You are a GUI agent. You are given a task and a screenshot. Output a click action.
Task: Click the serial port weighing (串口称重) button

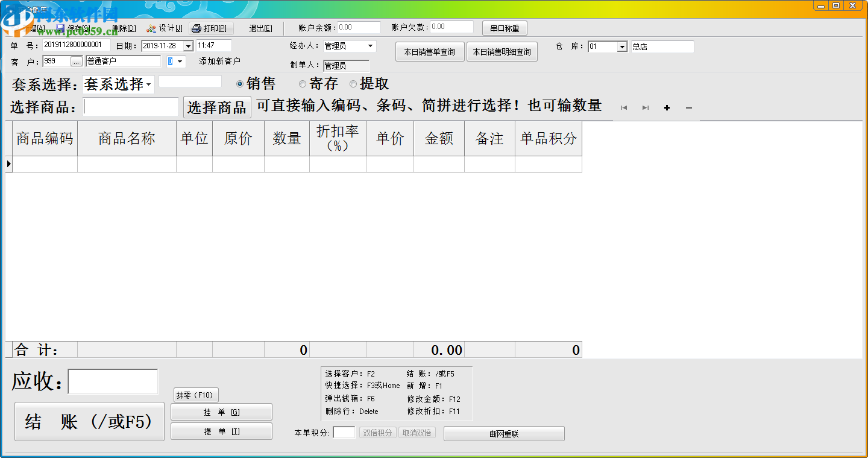pyautogui.click(x=505, y=28)
